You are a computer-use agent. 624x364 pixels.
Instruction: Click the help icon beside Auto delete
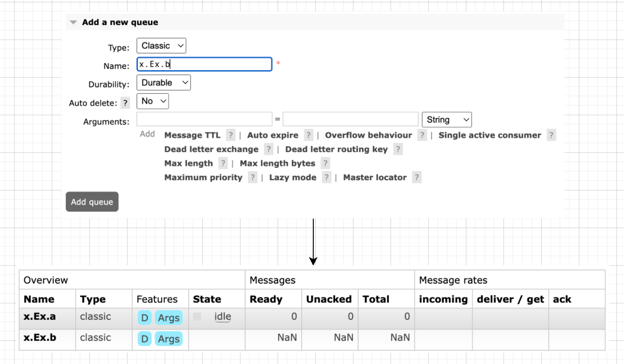[x=125, y=103]
